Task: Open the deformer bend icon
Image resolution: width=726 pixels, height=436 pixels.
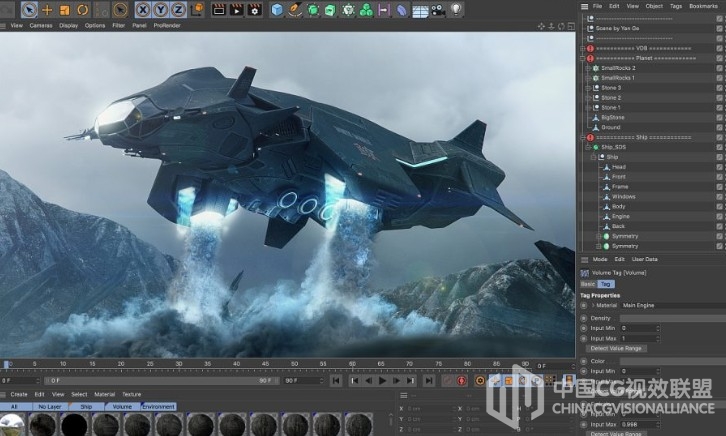Action: pos(402,10)
